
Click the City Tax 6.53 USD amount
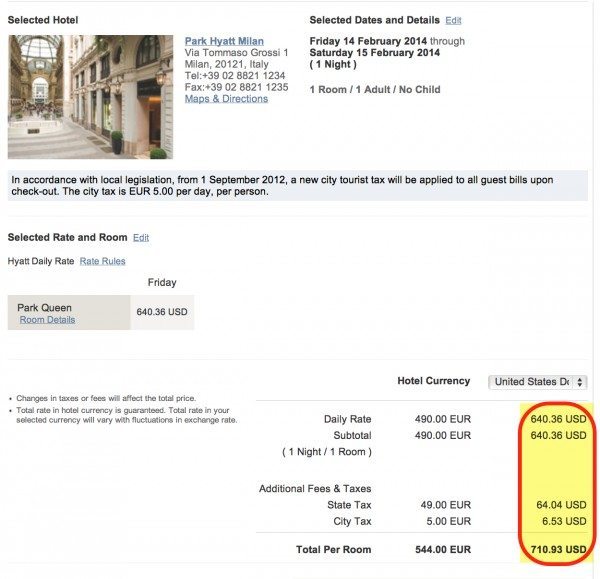[x=564, y=521]
